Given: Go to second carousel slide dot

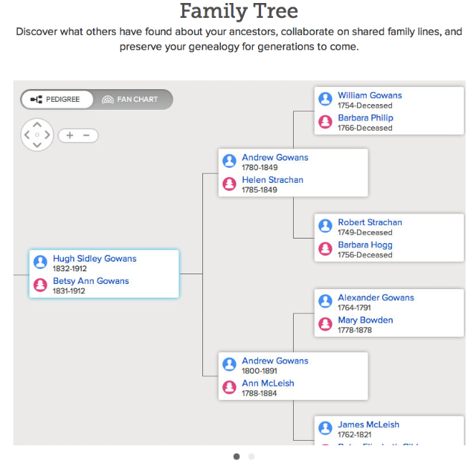Looking at the screenshot, I should 251,456.
